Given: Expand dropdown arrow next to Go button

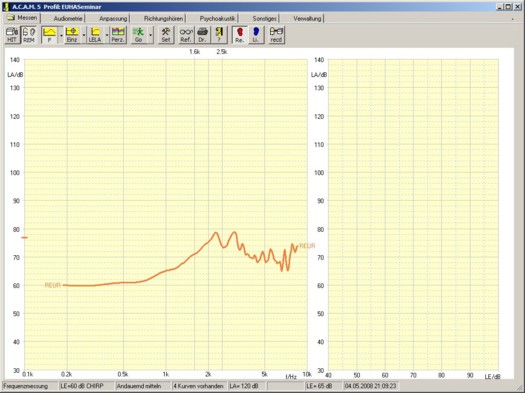Looking at the screenshot, I should pyautogui.click(x=151, y=35).
